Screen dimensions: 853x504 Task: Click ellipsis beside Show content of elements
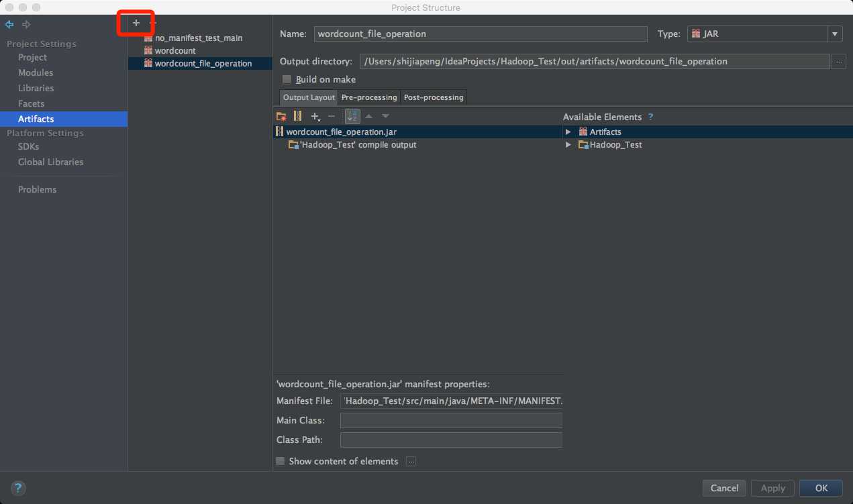411,461
